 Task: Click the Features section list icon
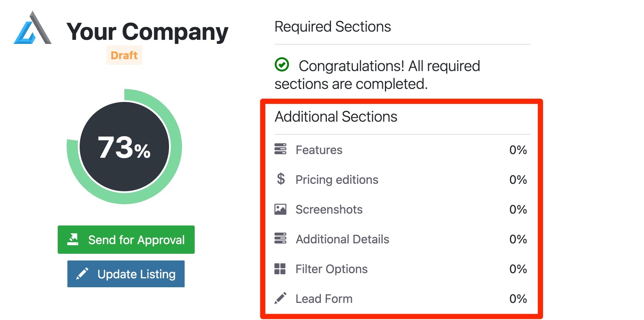280,149
